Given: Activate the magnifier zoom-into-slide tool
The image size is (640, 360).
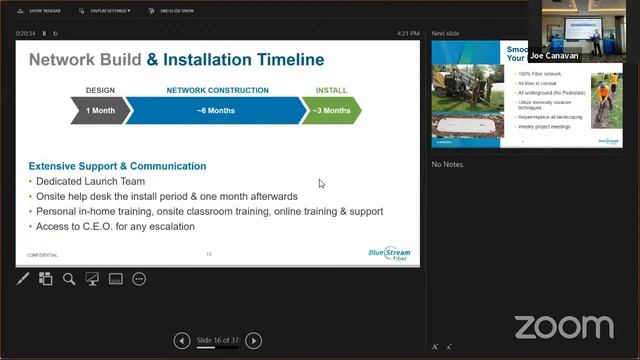Looking at the screenshot, I should [69, 279].
